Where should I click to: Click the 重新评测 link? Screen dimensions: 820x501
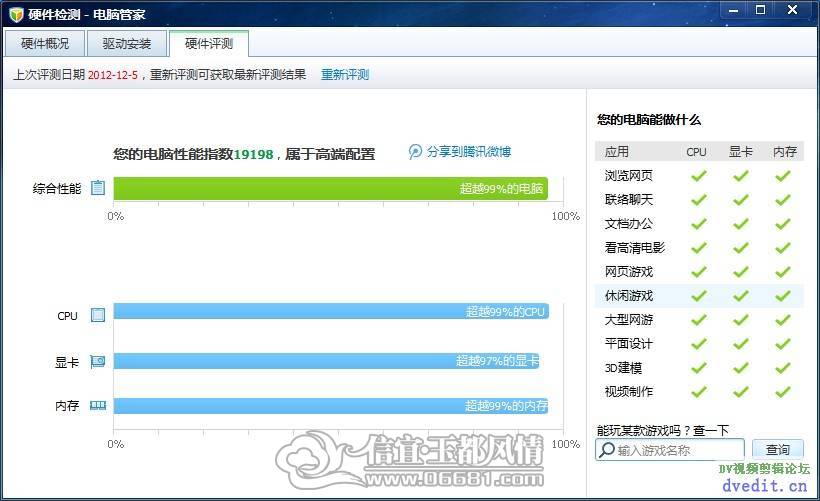coord(345,75)
